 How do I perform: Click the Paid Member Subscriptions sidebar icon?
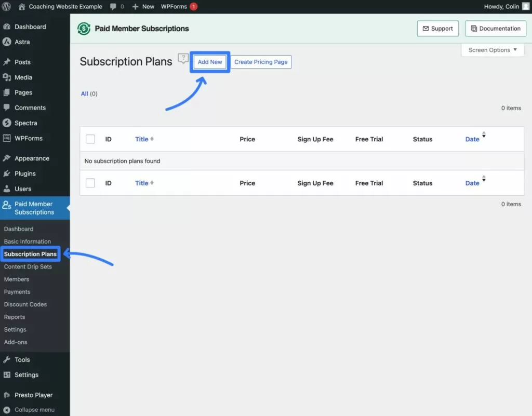tap(7, 205)
